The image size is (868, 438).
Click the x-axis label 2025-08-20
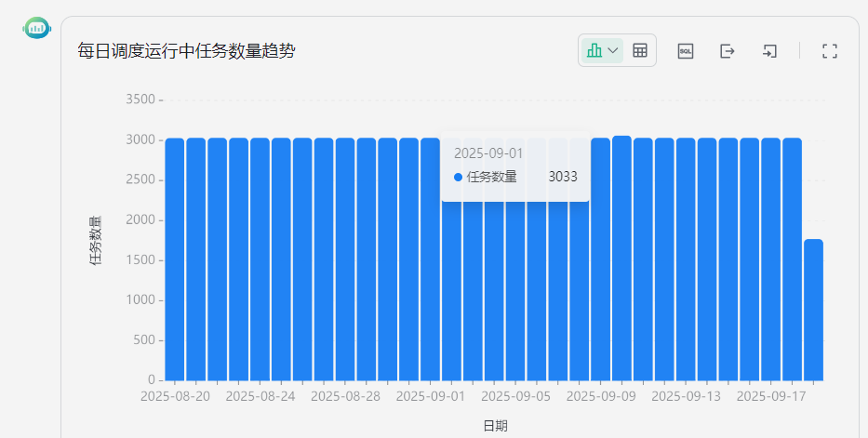pyautogui.click(x=176, y=397)
